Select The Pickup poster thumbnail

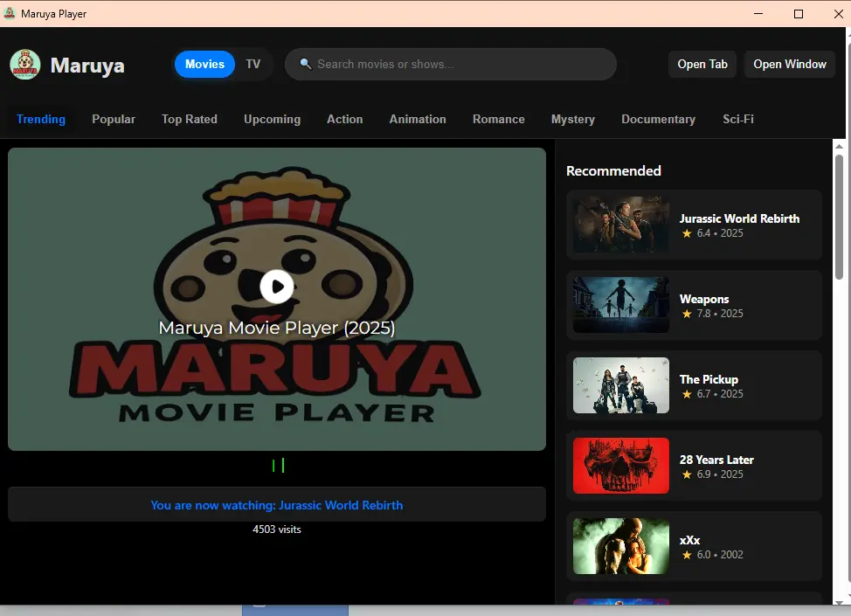pyautogui.click(x=621, y=385)
